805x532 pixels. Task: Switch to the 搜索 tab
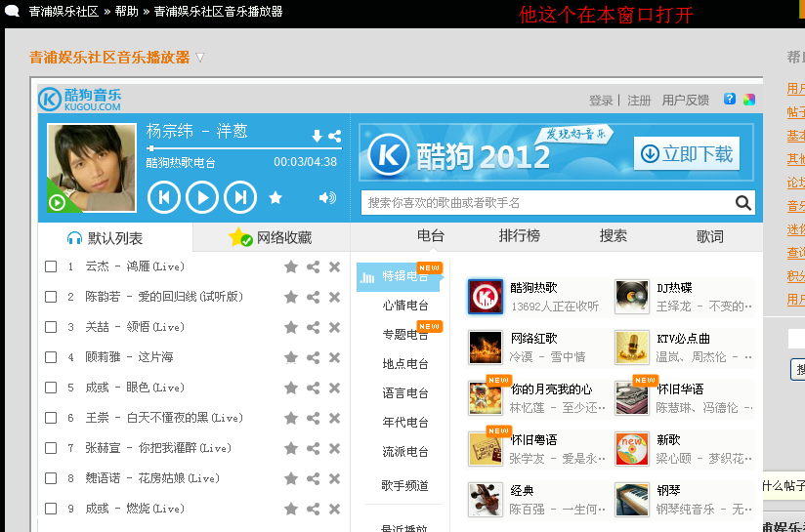point(614,236)
